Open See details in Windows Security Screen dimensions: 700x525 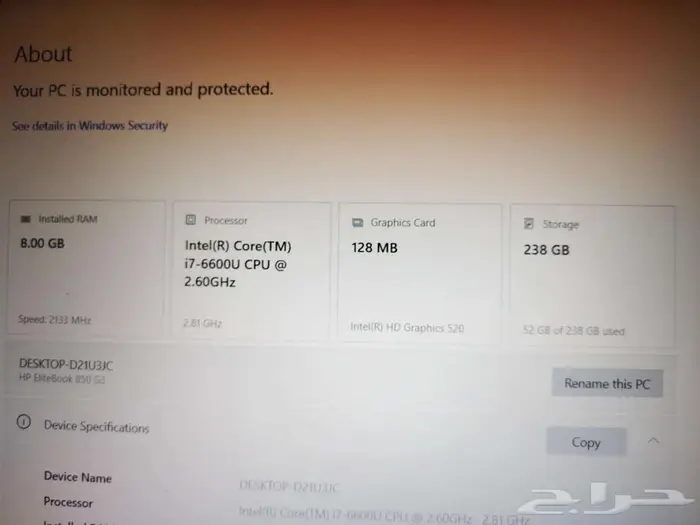(90, 125)
